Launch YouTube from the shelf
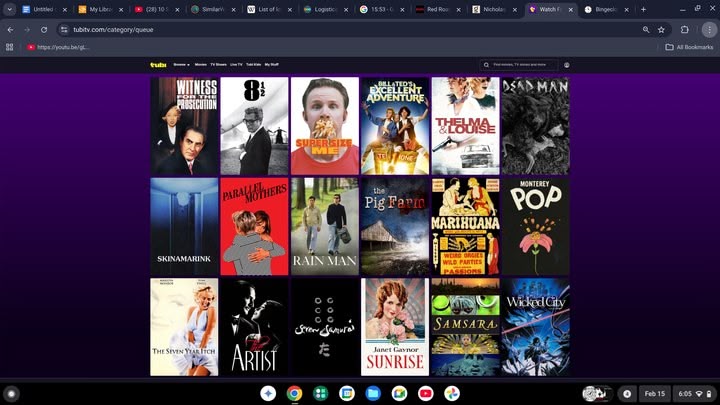Image resolution: width=720 pixels, height=405 pixels. coord(426,393)
